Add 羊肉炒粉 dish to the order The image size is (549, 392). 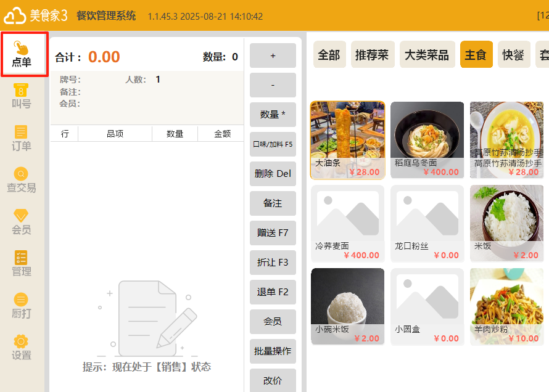tap(506, 307)
